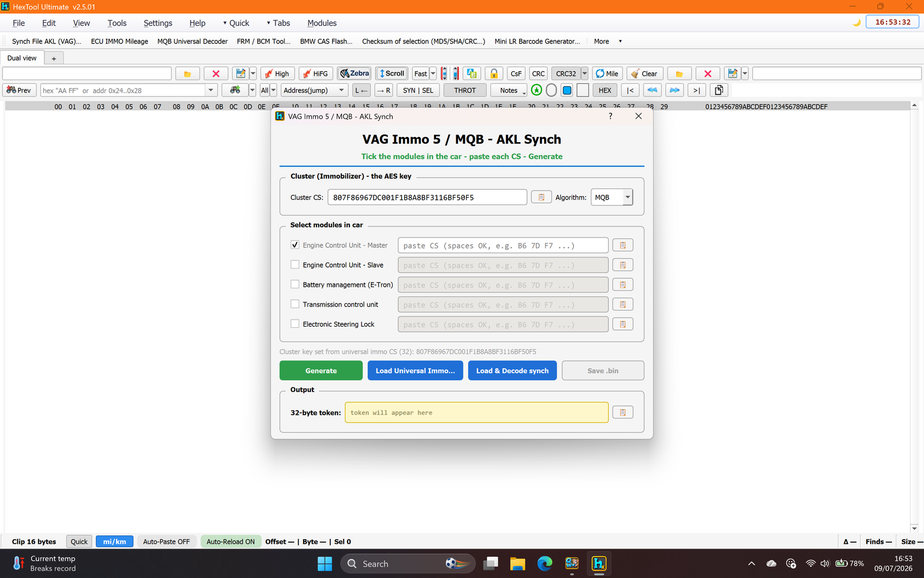Screen dimensions: 924x578
Task: Click into the Cluster CS input field
Action: point(427,197)
